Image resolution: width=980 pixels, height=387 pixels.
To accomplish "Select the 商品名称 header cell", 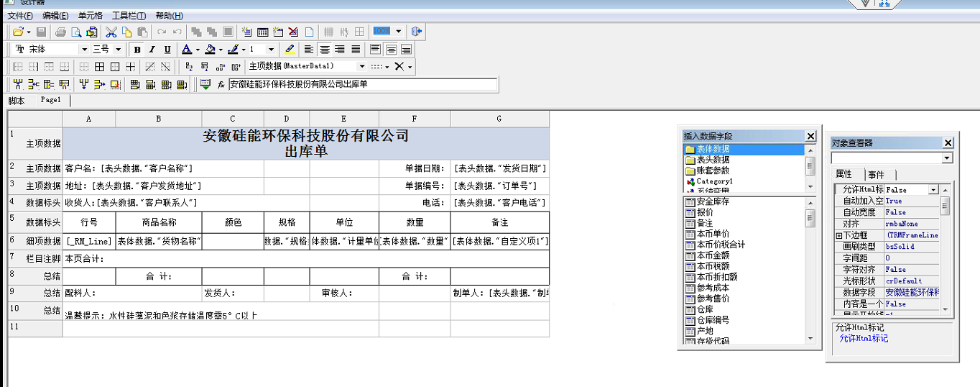I will coord(159,222).
